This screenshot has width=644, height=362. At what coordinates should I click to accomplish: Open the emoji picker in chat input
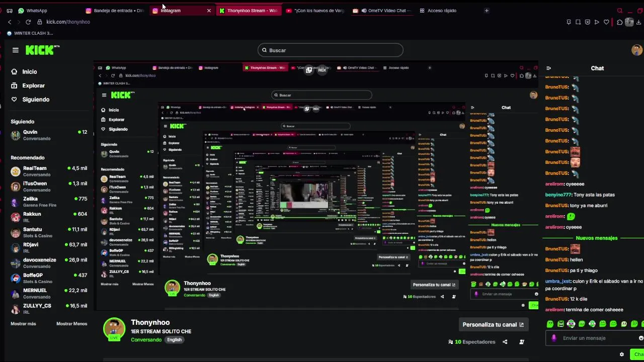click(x=640, y=338)
